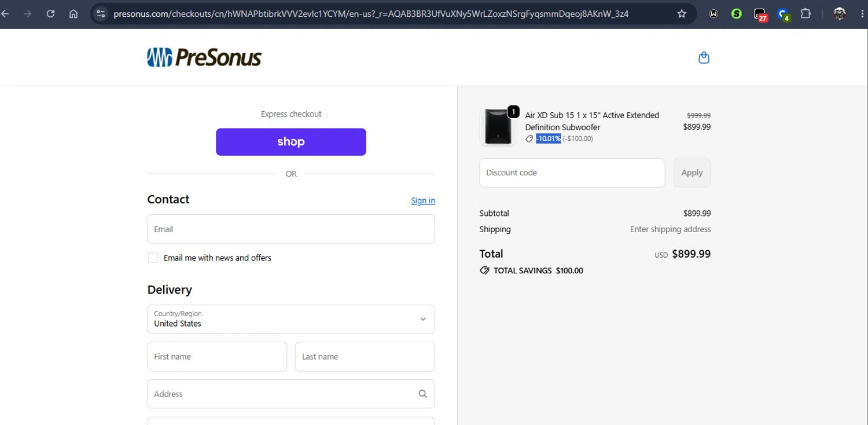Click the browser back arrow

(5, 14)
